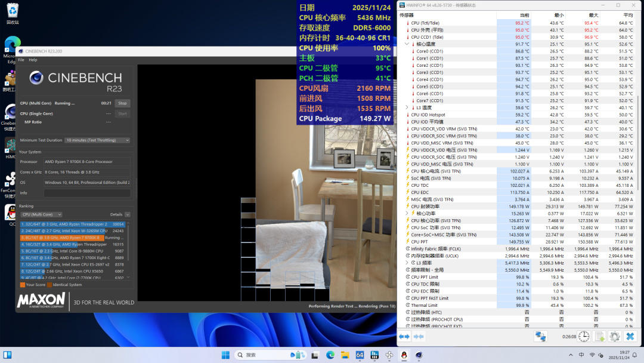Image resolution: width=644 pixels, height=363 pixels.
Task: Open the CPU (Multi Core) ranking dropdown
Action: pyautogui.click(x=42, y=214)
